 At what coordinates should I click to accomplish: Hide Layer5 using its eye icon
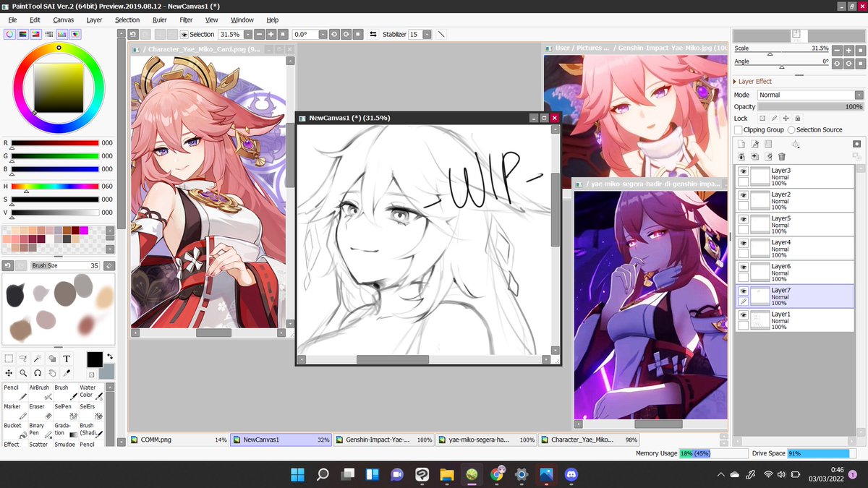[x=743, y=220]
